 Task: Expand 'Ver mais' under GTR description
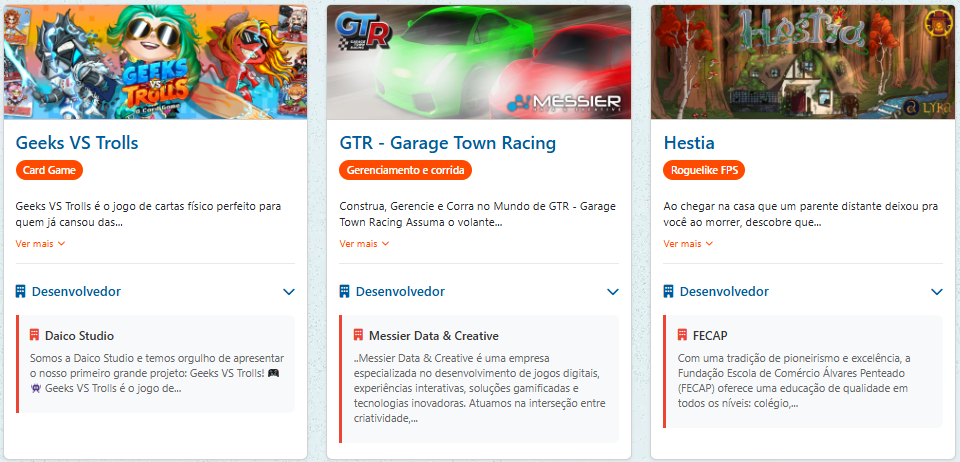(x=364, y=243)
